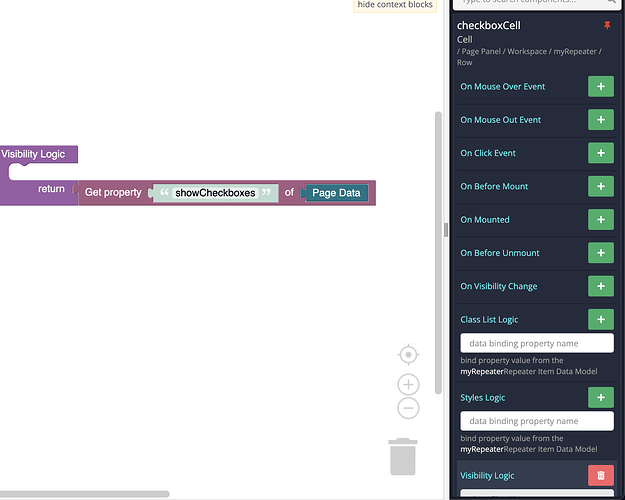
Task: Add handler for On Before Mount
Action: 601,186
